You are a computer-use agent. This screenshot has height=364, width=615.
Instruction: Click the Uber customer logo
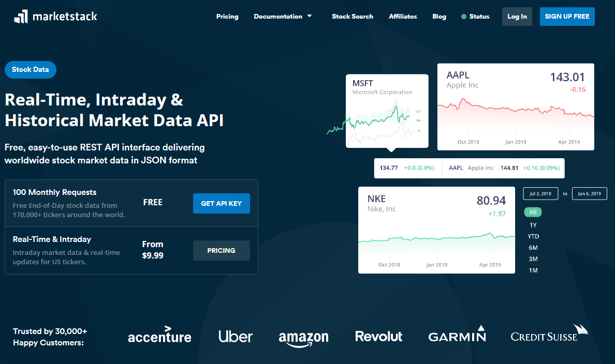236,336
